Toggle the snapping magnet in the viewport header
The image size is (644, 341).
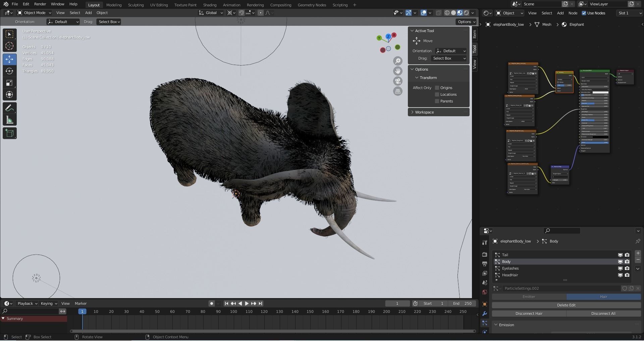point(241,13)
